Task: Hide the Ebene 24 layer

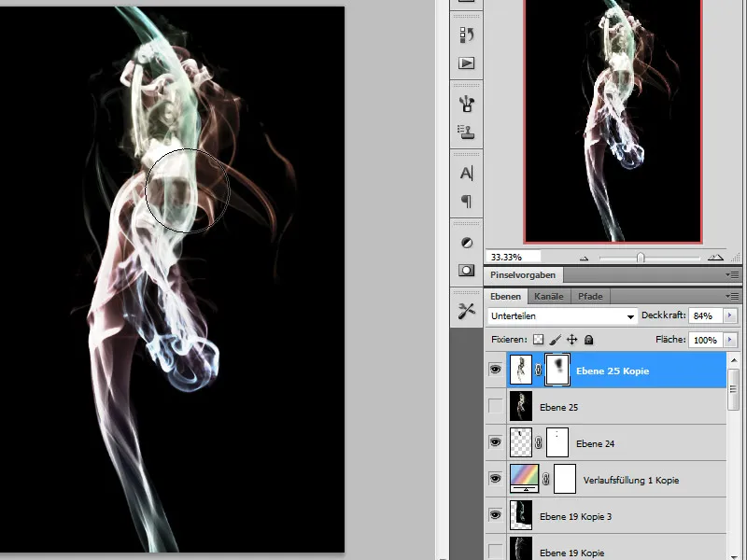Action: point(496,442)
